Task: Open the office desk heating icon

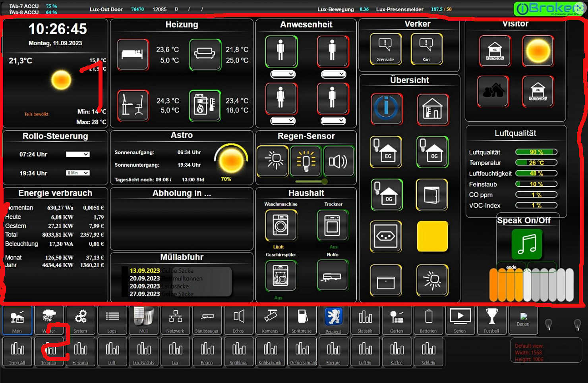Action: click(133, 106)
